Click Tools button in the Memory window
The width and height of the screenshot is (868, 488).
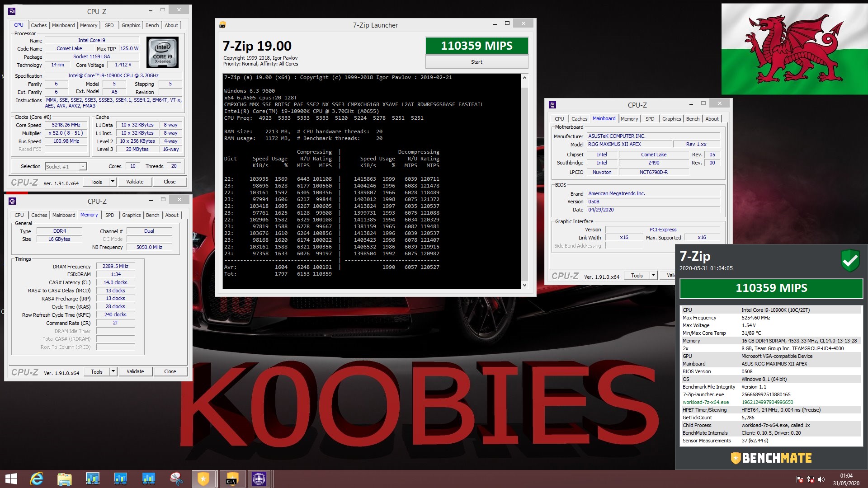(97, 371)
